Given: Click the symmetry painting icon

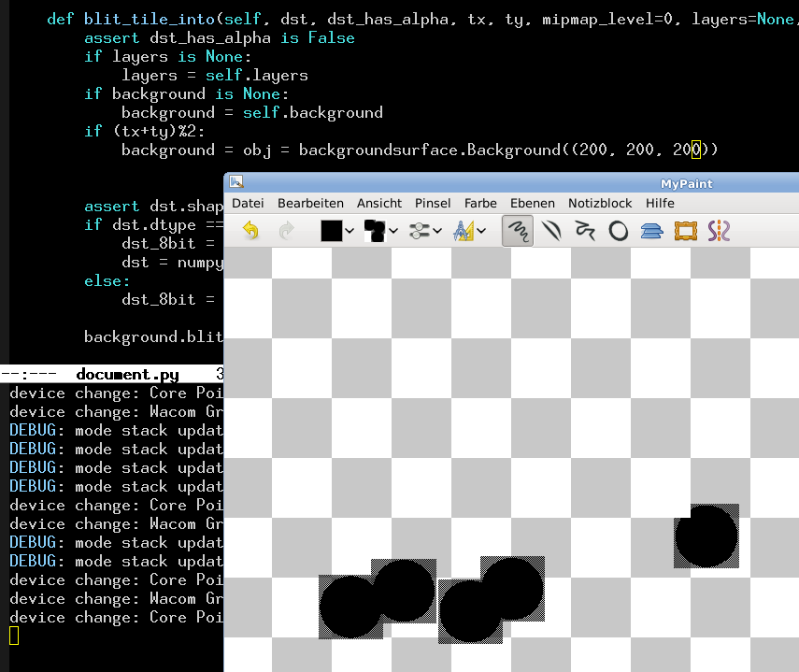Looking at the screenshot, I should (x=719, y=231).
